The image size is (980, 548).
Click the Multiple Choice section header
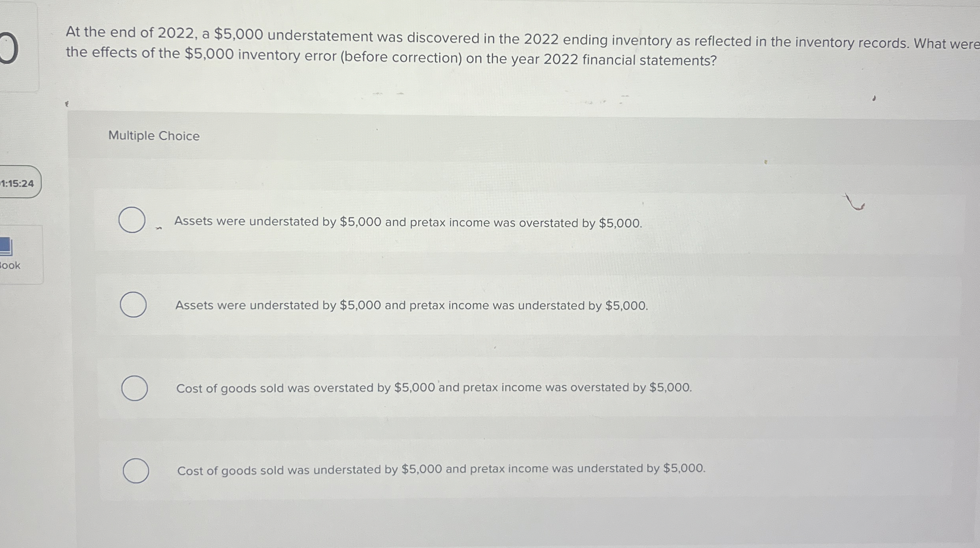click(x=154, y=136)
